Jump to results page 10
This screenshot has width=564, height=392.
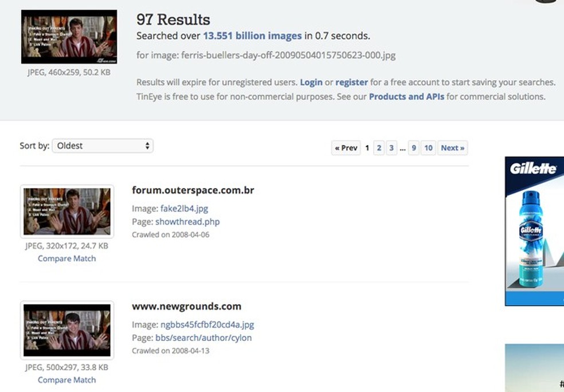click(428, 148)
